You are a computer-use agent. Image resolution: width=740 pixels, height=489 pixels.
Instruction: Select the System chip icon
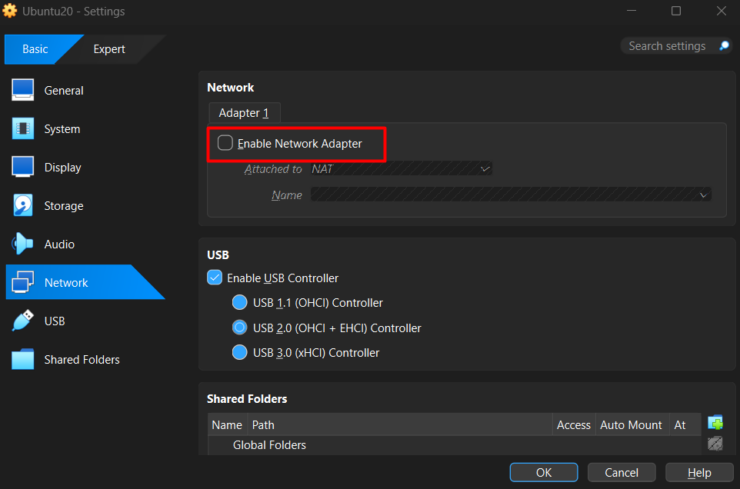(23, 128)
